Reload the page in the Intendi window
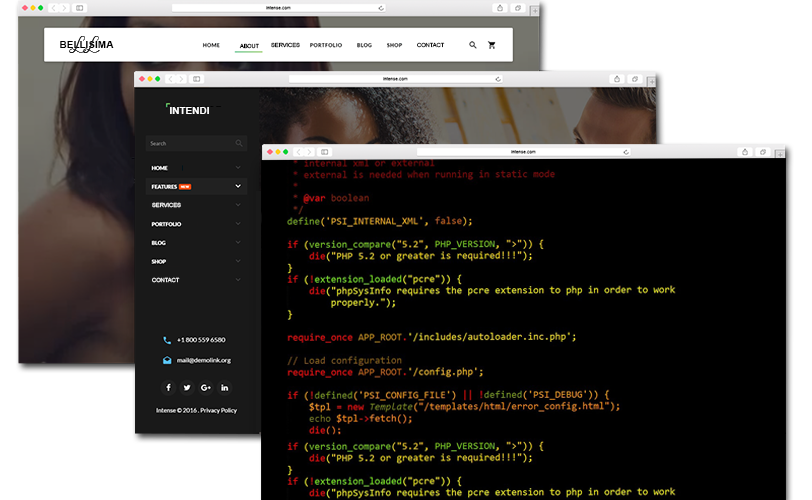This screenshot has width=812, height=500. 498,79
